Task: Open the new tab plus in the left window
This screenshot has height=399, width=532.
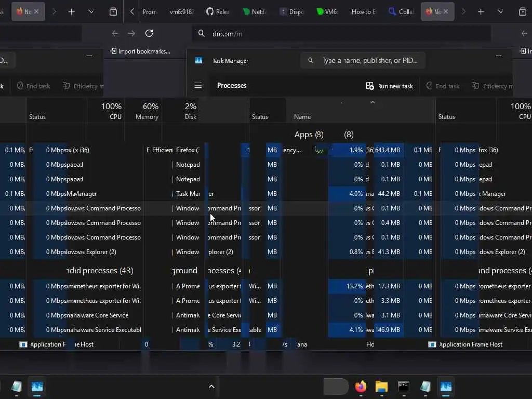Action: (71, 12)
